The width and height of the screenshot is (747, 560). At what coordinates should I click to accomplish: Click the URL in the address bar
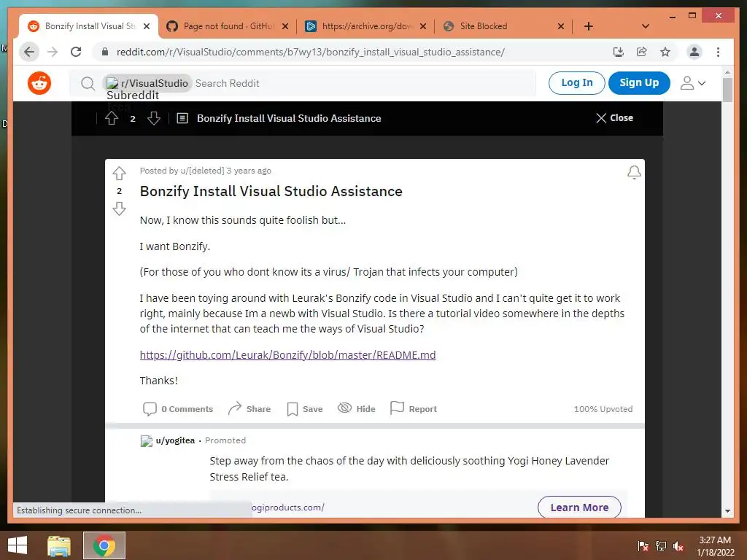[x=310, y=52]
